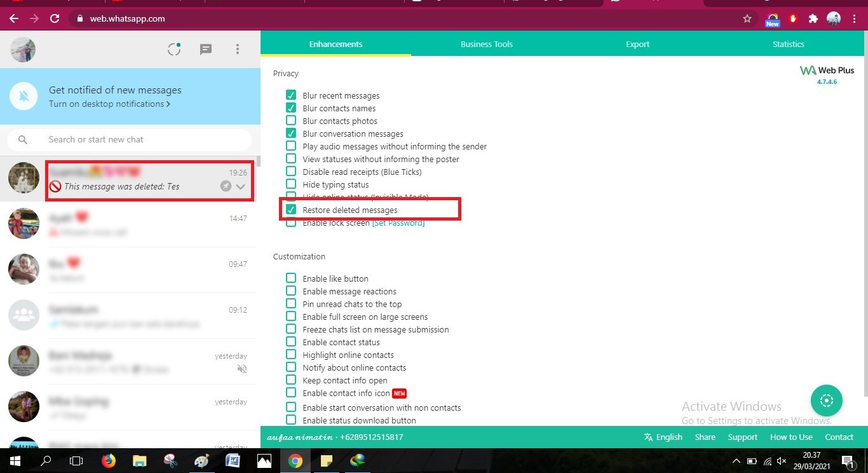This screenshot has width=868, height=473.
Task: Enable the Blur contacts photos option
Action: 290,120
